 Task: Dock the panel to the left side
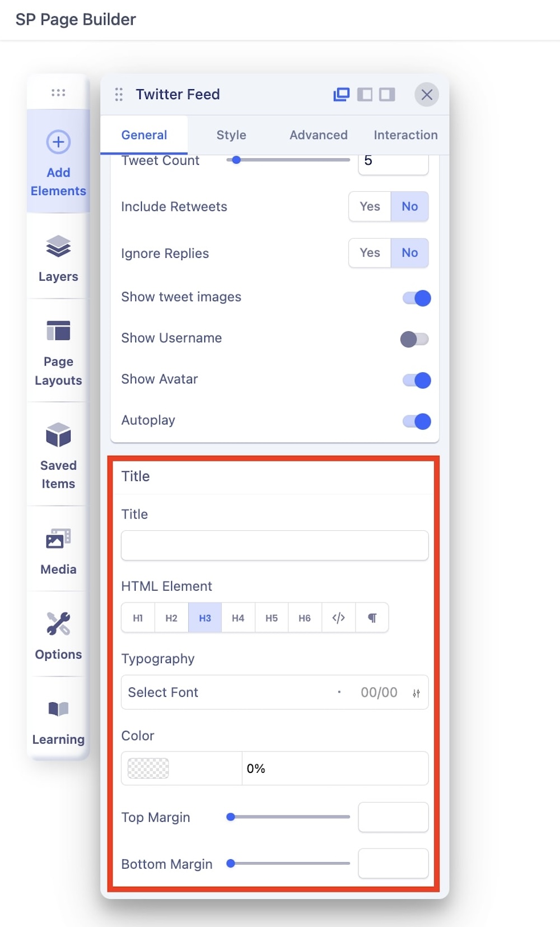click(365, 94)
